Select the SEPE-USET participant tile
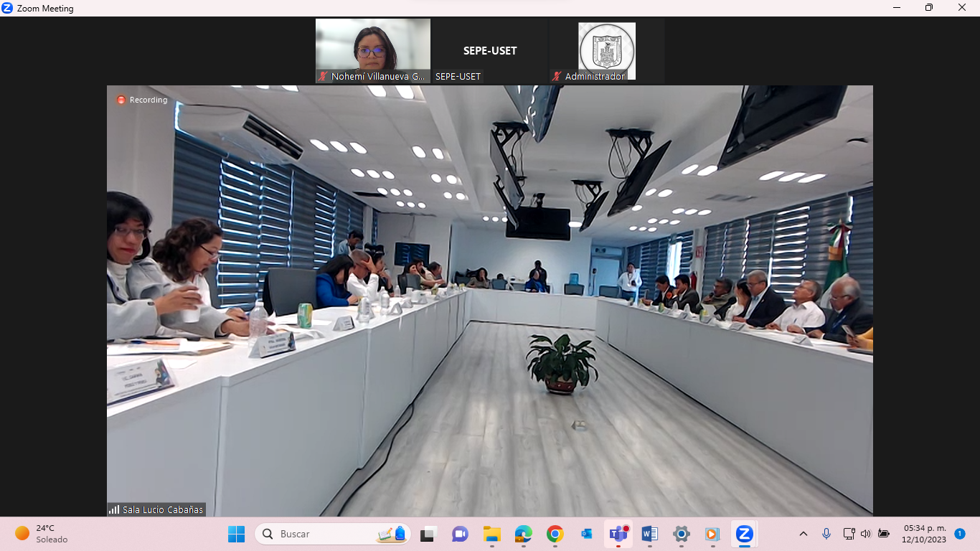 pyautogui.click(x=490, y=51)
